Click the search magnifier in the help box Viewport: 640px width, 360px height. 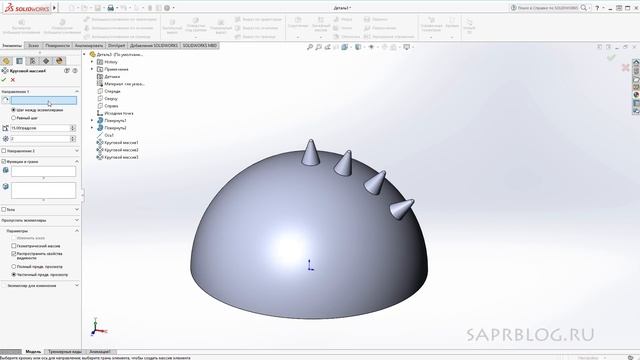(x=584, y=8)
